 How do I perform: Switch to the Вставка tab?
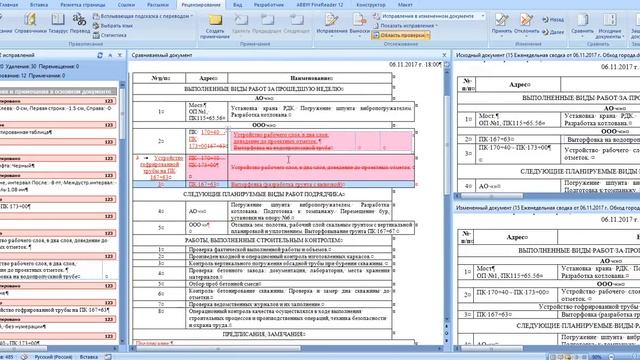(39, 5)
